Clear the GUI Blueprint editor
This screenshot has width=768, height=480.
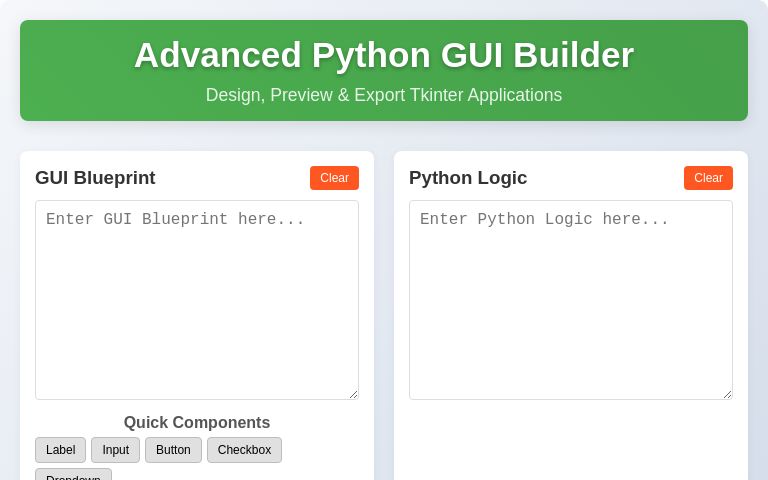click(334, 178)
